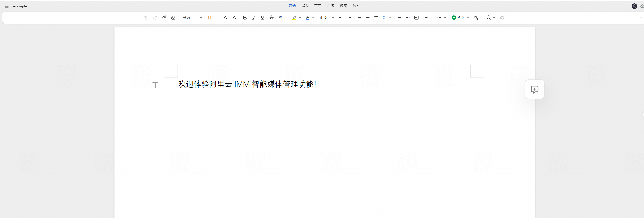Screen dimensions: 644x218
Task: Open the hamburger menu beside the example title
Action: point(7,6)
